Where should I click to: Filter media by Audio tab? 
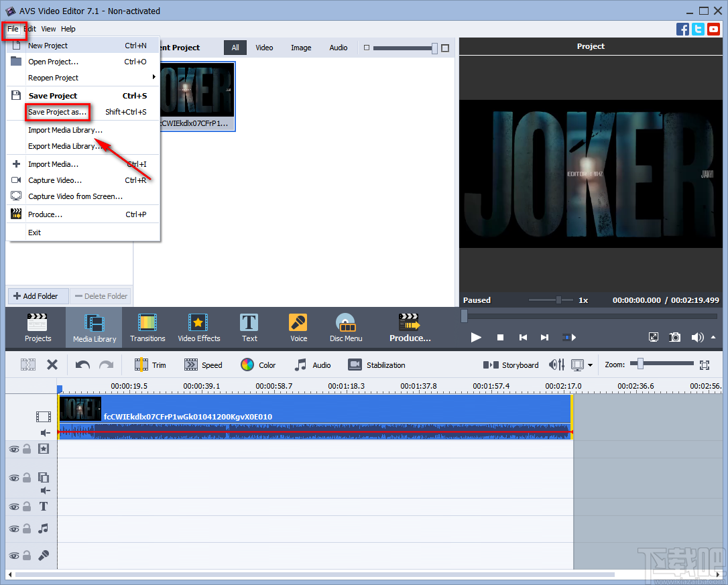click(339, 48)
